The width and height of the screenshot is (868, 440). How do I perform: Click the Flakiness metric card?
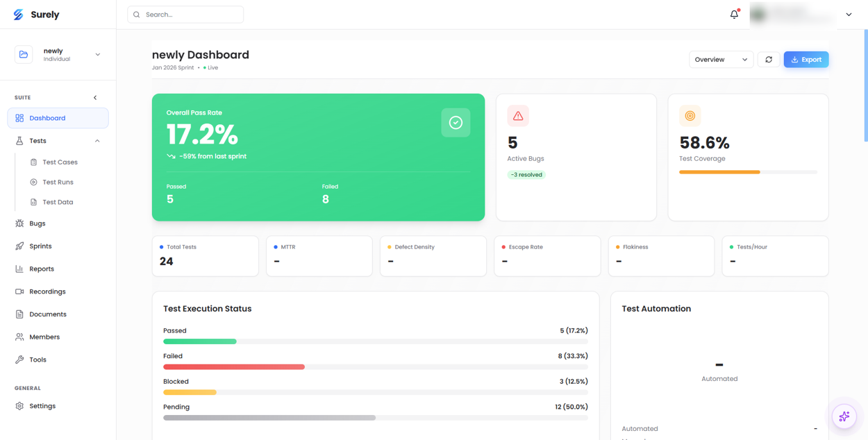point(661,256)
